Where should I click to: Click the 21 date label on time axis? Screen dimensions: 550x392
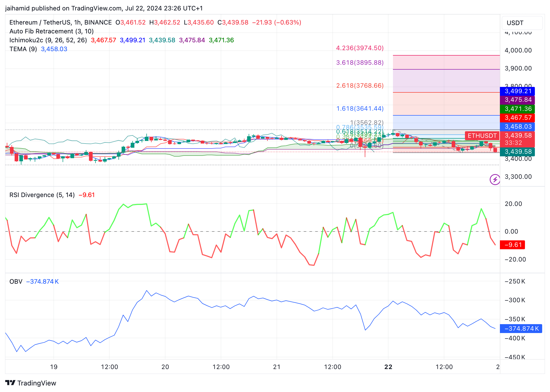[277, 367]
